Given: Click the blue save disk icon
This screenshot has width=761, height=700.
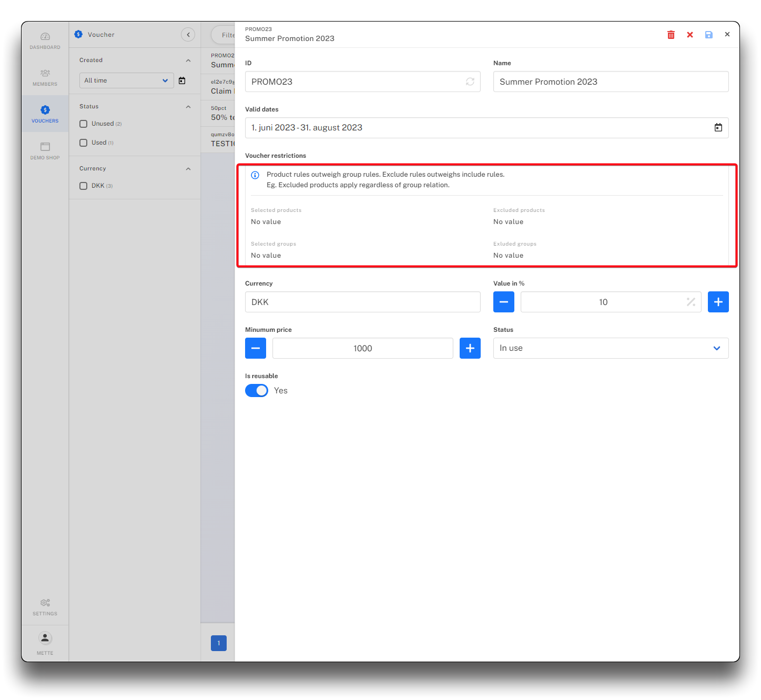Looking at the screenshot, I should coord(709,35).
